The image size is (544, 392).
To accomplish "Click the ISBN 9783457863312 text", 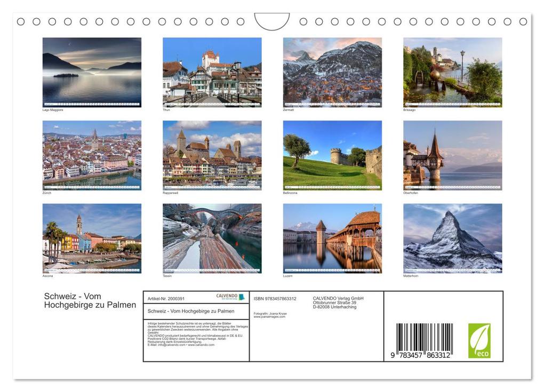I will click(275, 299).
